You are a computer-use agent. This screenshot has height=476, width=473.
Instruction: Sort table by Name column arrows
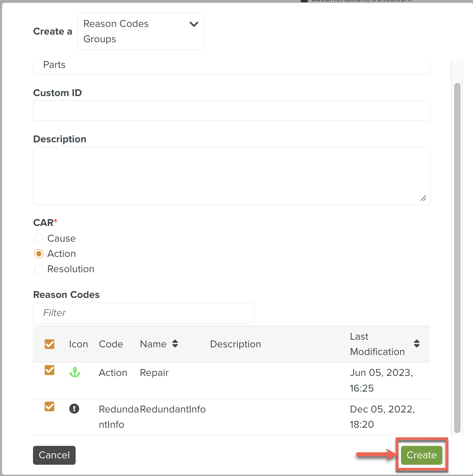click(175, 344)
